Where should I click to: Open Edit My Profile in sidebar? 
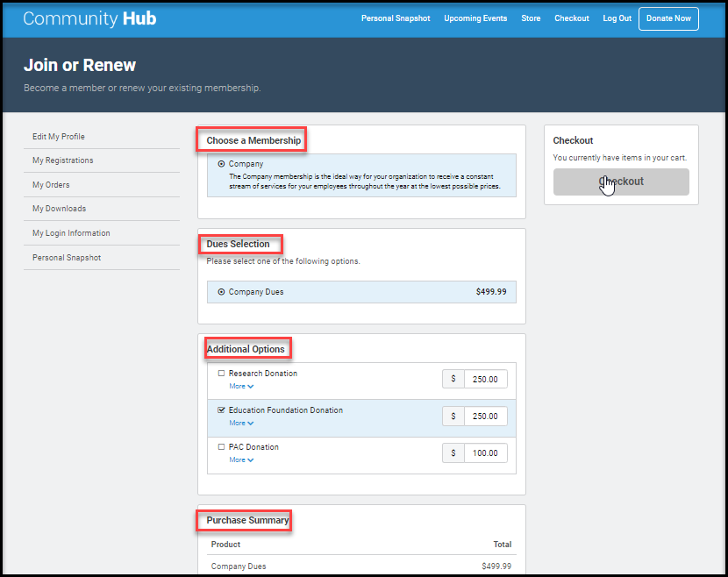(59, 137)
